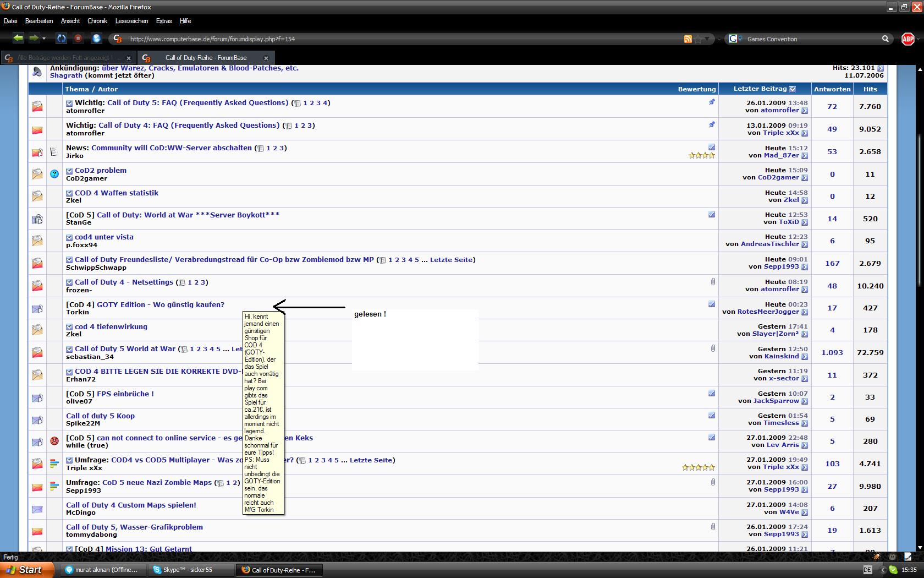Click the notepad icon in status bar
Image resolution: width=924 pixels, height=578 pixels.
908,557
